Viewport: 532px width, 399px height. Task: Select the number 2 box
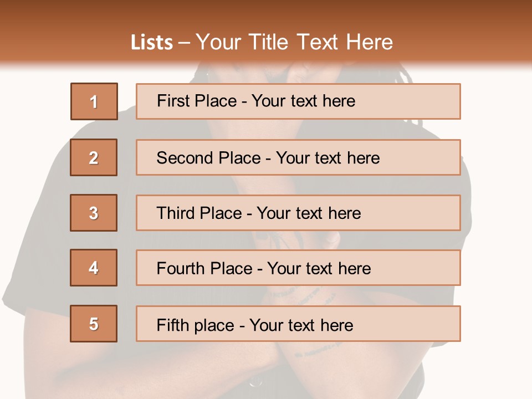click(x=94, y=157)
